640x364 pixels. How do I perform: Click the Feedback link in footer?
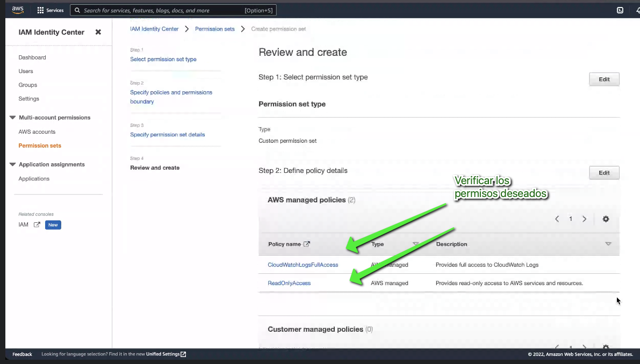point(22,354)
